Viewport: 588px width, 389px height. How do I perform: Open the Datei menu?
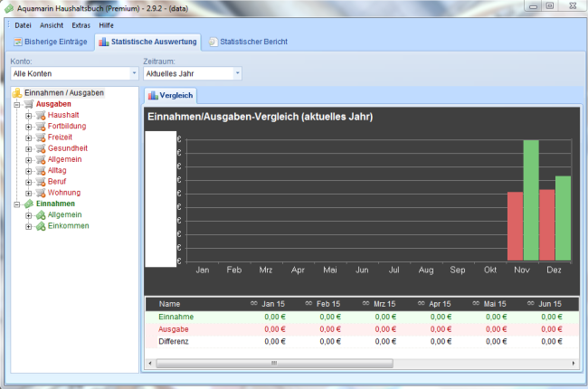(23, 25)
